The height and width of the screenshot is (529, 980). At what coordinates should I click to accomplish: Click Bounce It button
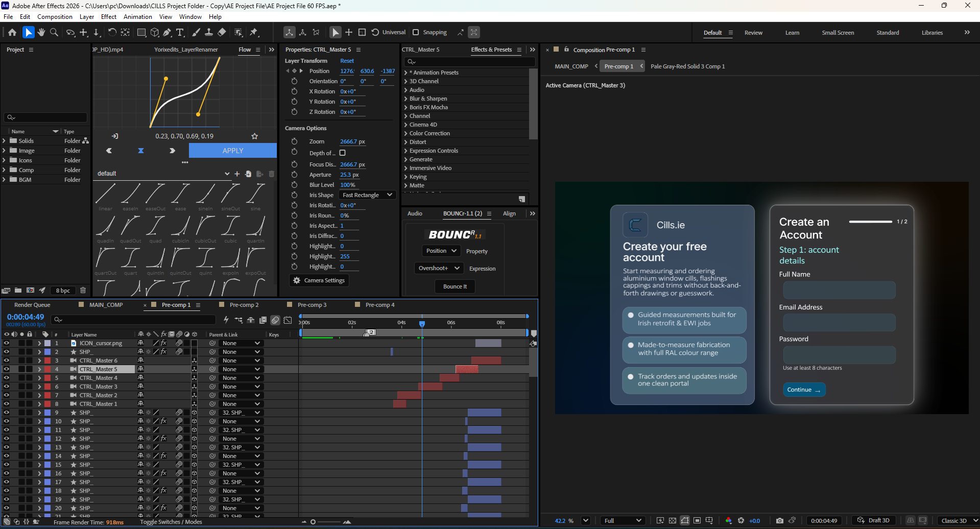click(x=455, y=286)
